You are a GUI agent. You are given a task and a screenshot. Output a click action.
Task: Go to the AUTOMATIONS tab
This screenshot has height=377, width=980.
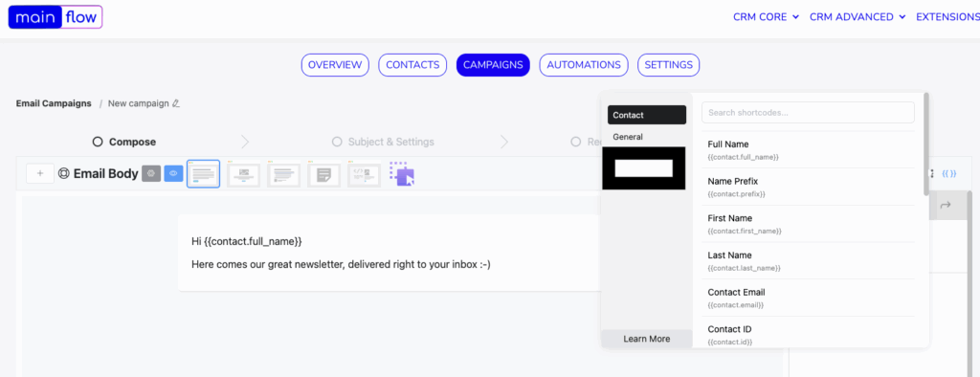coord(584,65)
